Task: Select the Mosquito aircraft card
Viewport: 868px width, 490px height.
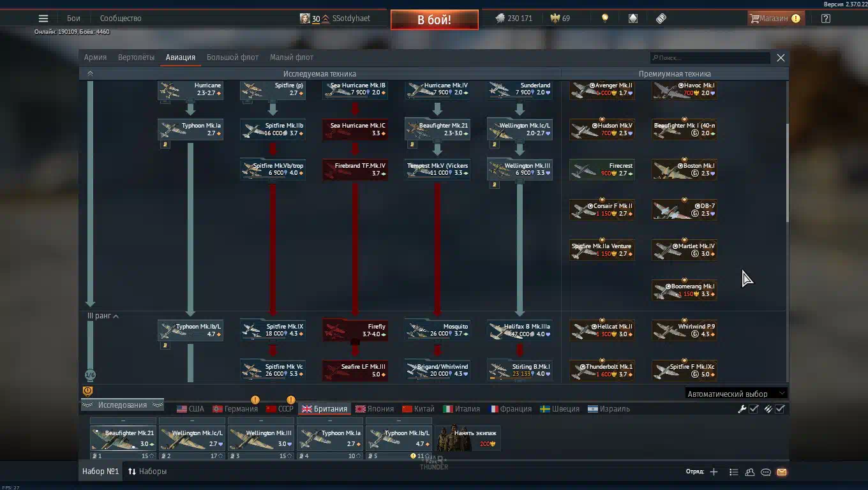Action: pyautogui.click(x=437, y=330)
